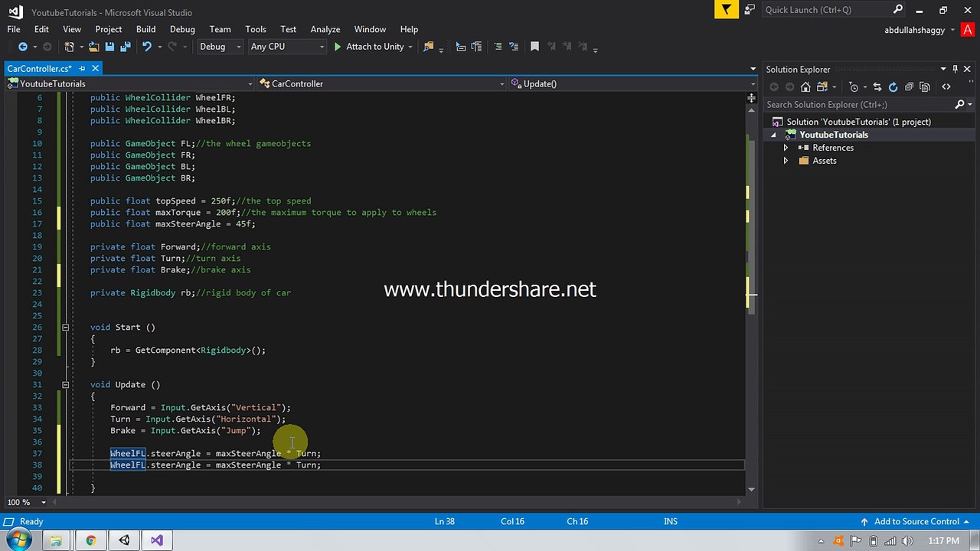Open Chrome from the taskbar
The width and height of the screenshot is (980, 551).
click(90, 540)
